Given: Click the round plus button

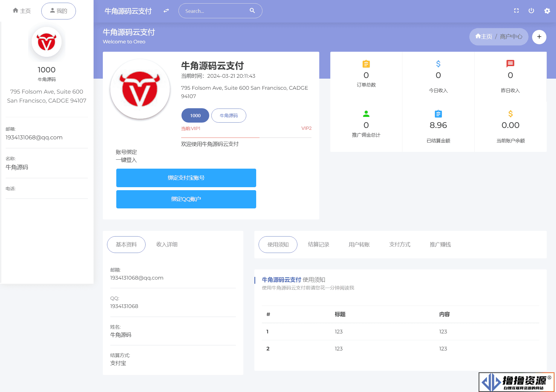Looking at the screenshot, I should pos(539,37).
